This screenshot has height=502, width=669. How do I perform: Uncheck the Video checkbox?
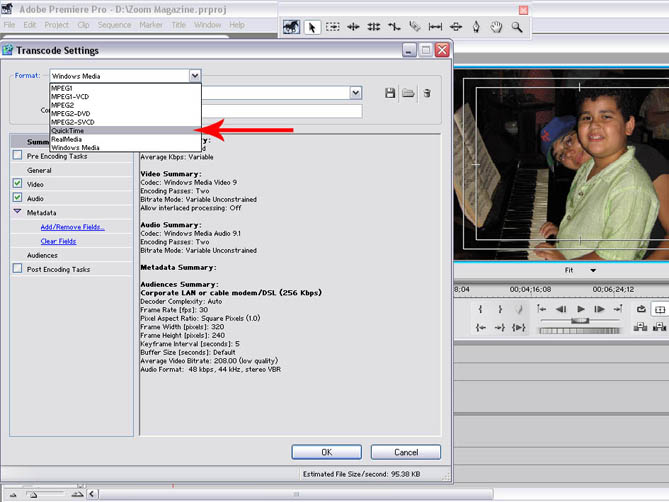click(x=17, y=184)
